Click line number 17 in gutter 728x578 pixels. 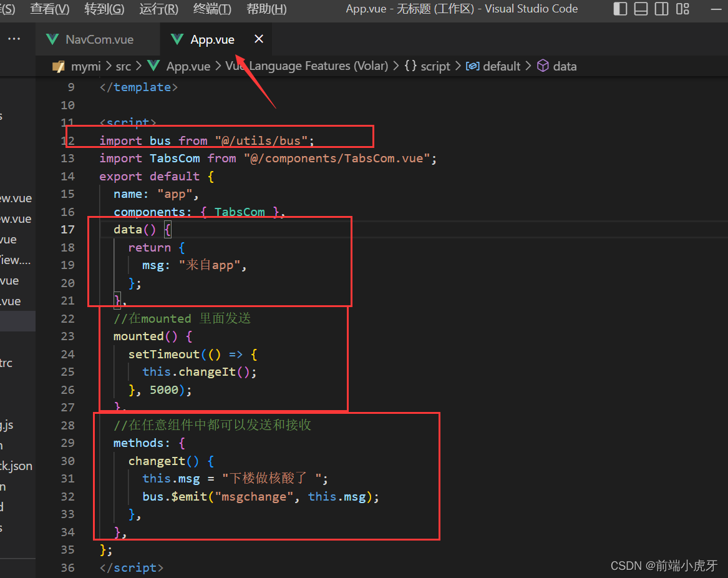(68, 230)
